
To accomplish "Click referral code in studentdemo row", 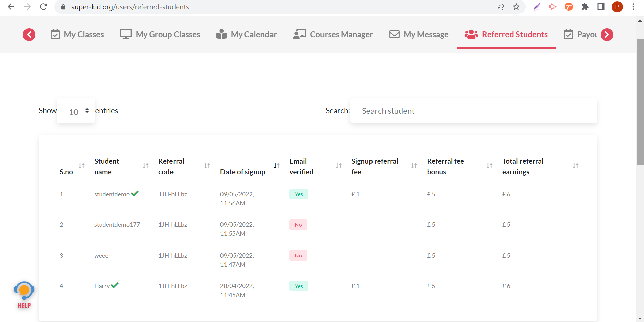I will click(173, 194).
